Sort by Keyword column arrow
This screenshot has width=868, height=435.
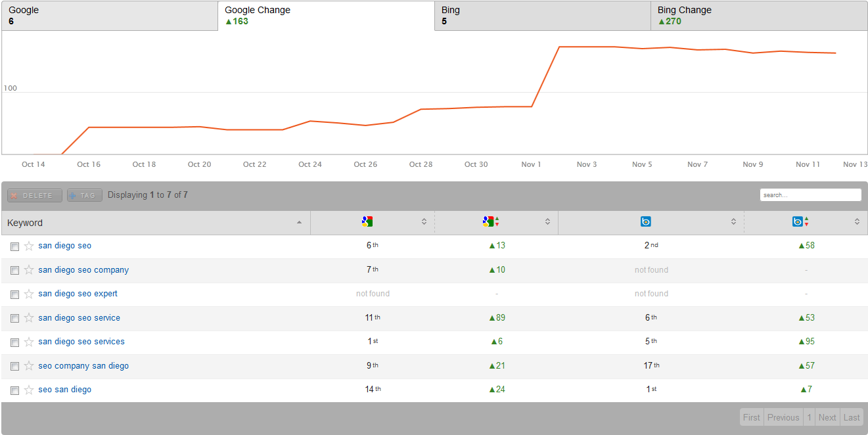[299, 223]
